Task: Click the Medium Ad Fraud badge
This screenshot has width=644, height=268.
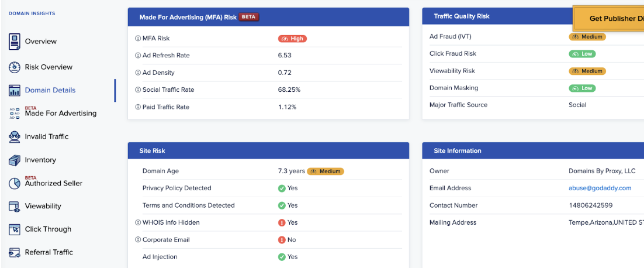Action: tap(587, 36)
